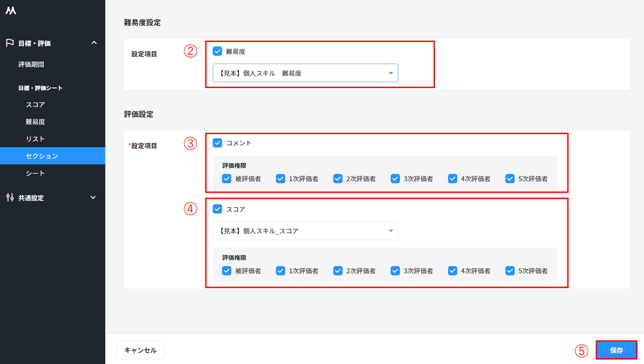644x364 pixels.
Task: Go to スコア in the sidebar
Action: [x=35, y=105]
